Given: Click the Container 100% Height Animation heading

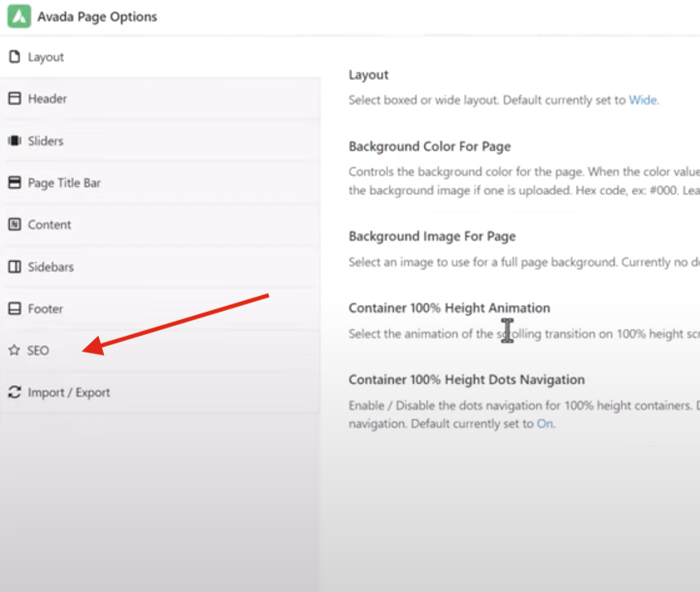Looking at the screenshot, I should tap(449, 308).
